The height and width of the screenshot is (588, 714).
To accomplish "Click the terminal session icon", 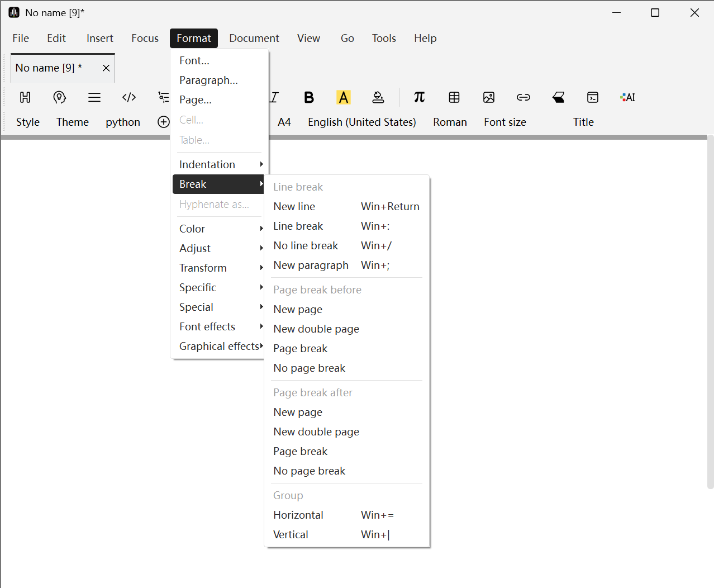I will [x=593, y=97].
